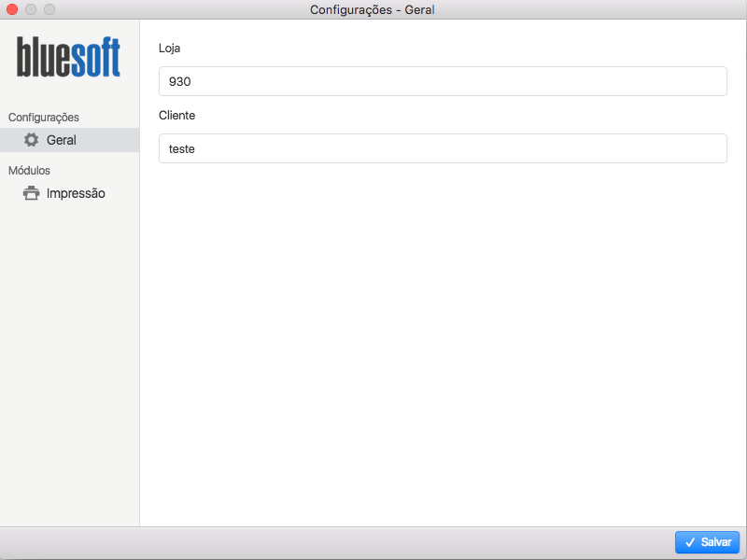The image size is (747, 560).
Task: Click the bluesoft logo
Action: click(x=68, y=57)
